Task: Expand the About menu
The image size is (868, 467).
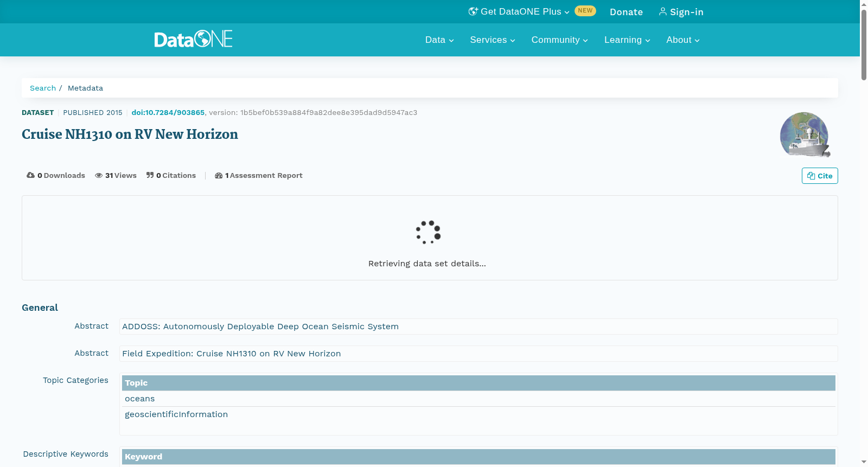Action: point(683,40)
